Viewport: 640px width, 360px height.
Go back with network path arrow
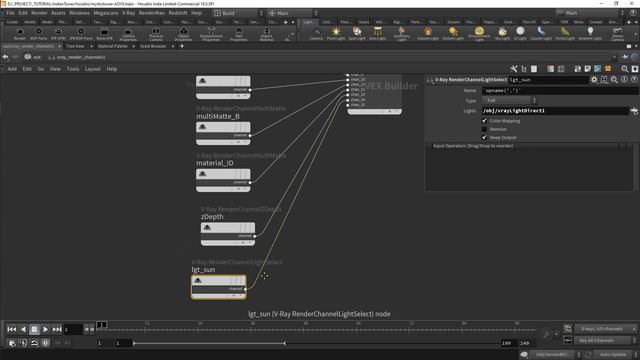[5, 57]
